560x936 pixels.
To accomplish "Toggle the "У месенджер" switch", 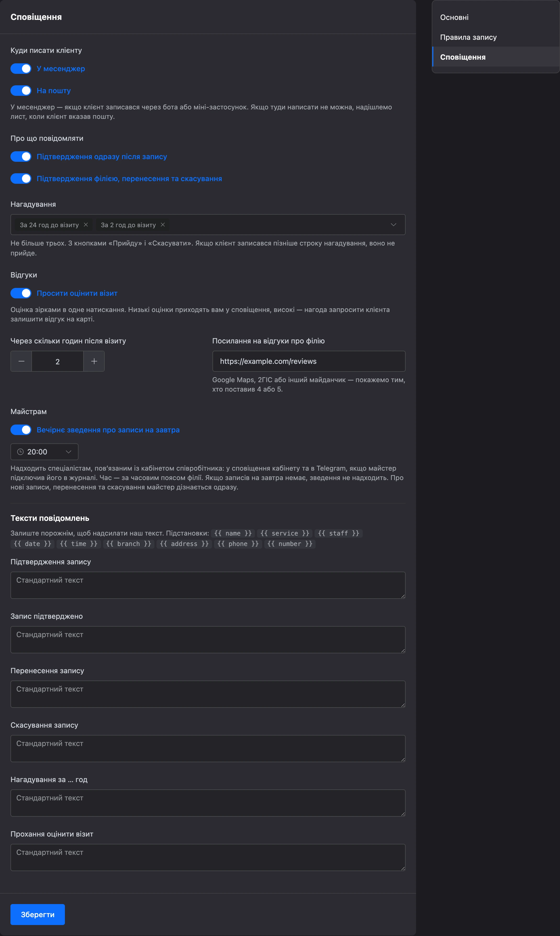I will coord(21,69).
